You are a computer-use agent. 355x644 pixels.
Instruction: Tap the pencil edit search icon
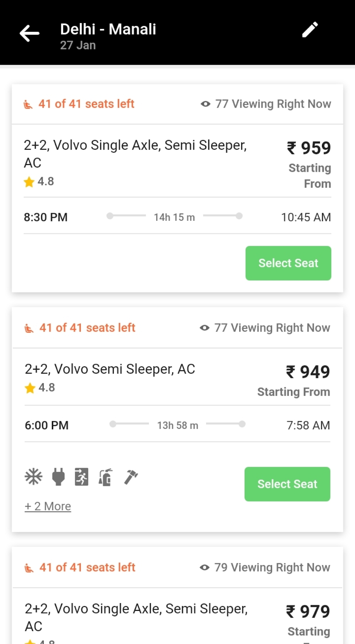pyautogui.click(x=310, y=30)
